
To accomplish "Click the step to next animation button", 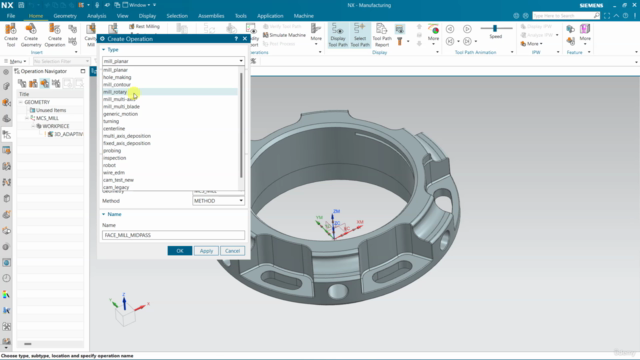I will click(467, 41).
